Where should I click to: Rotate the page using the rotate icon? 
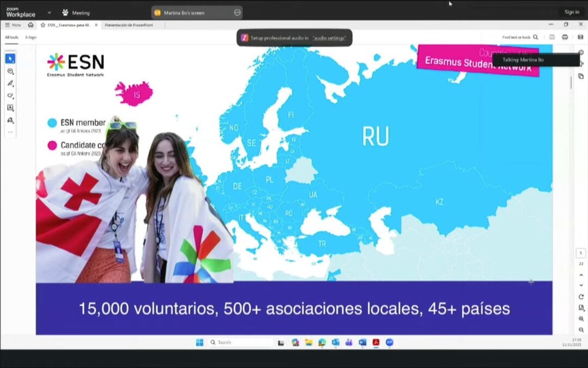pyautogui.click(x=581, y=297)
